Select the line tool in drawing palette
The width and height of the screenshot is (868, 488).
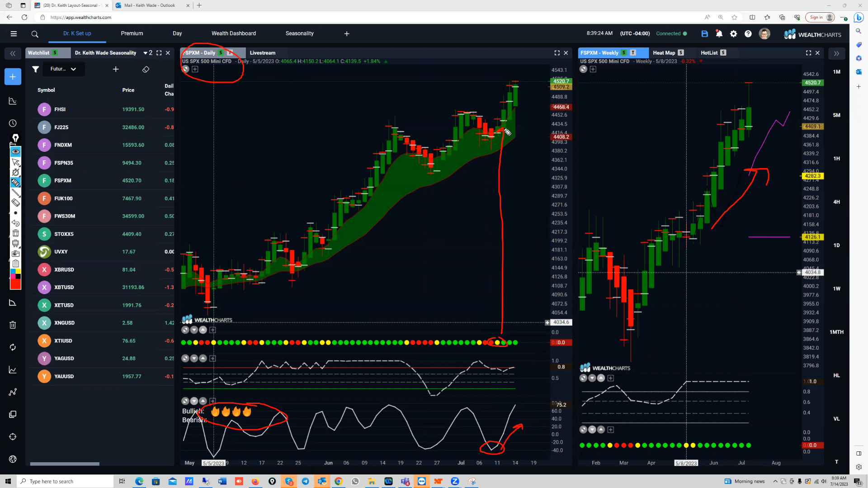15,192
